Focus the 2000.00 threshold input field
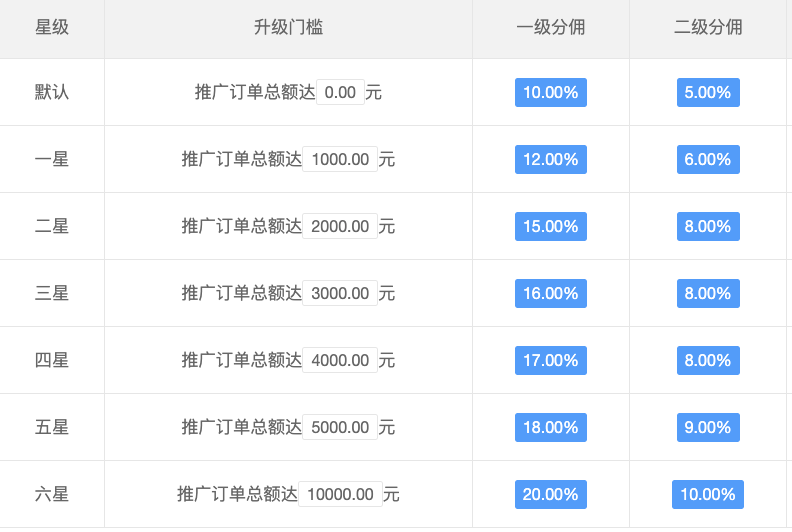Viewport: 792px width, 532px height. point(340,227)
